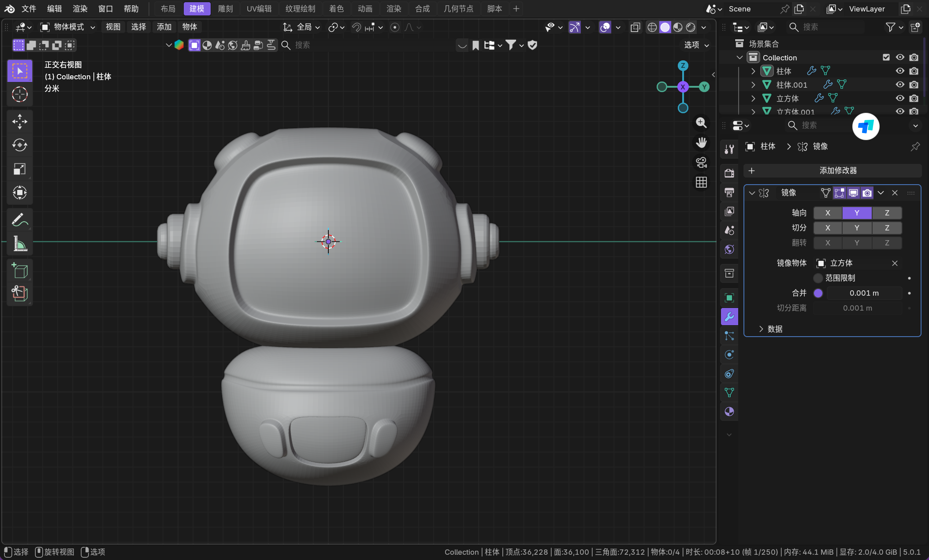Switch to the 雕刻 workspace tab

pyautogui.click(x=225, y=9)
